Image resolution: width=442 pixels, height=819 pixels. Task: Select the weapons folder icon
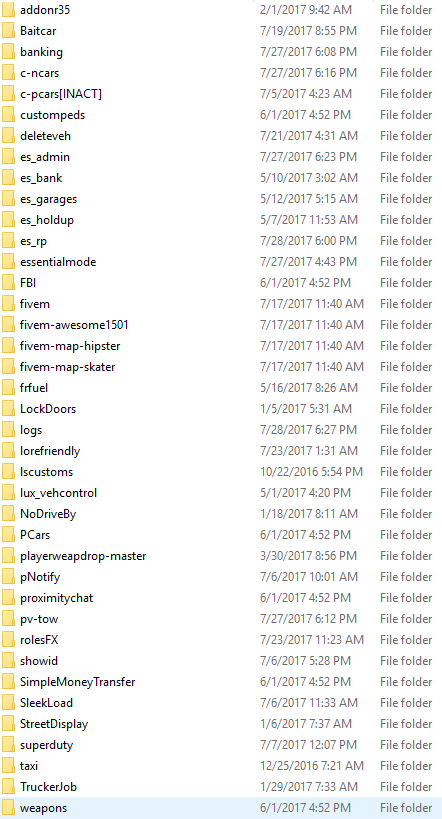coord(8,808)
